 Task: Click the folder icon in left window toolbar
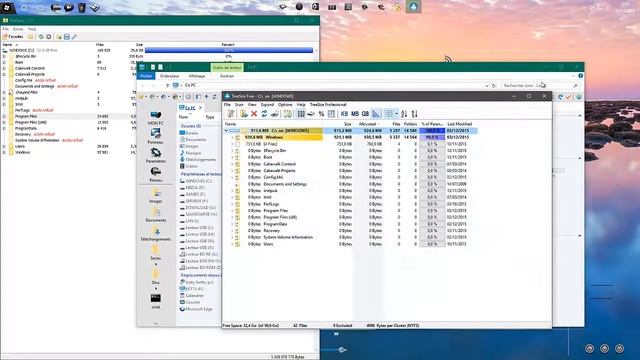tap(30, 37)
